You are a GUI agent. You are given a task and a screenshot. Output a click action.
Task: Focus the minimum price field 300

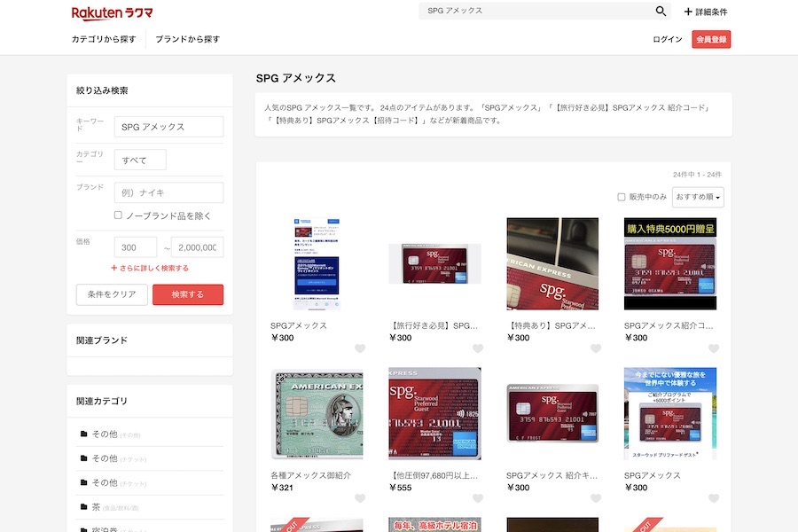coord(136,247)
